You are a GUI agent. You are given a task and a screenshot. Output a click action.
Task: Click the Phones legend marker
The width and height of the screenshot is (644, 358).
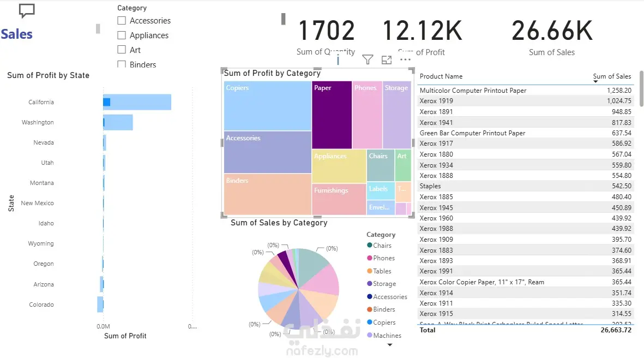point(370,258)
